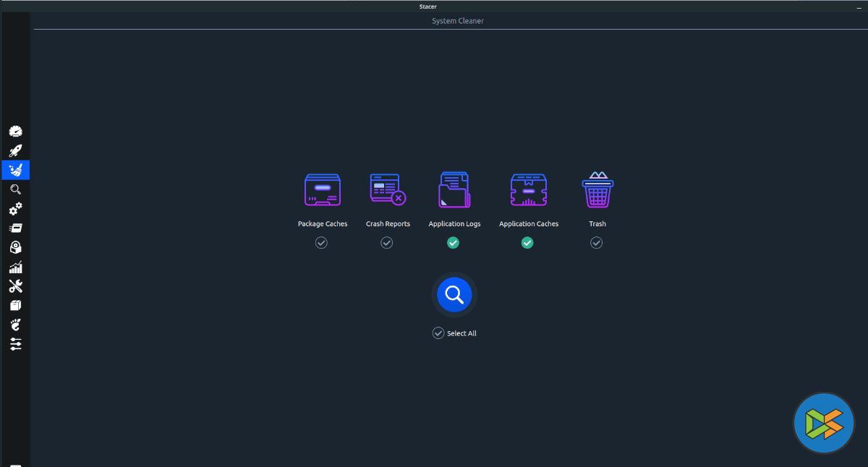Enable the Package Caches checkbox
Image resolution: width=868 pixels, height=467 pixels.
(321, 243)
